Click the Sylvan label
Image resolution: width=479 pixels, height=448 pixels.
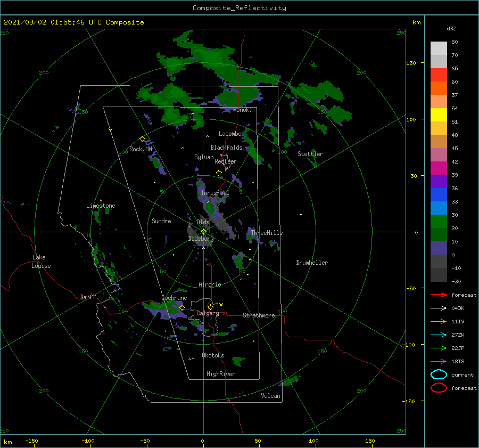coord(204,157)
